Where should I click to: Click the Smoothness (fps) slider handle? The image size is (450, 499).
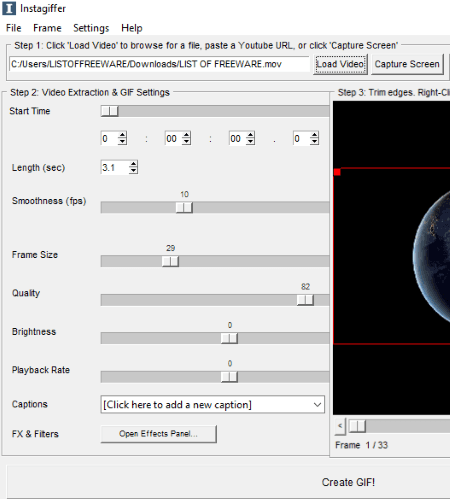tap(184, 208)
